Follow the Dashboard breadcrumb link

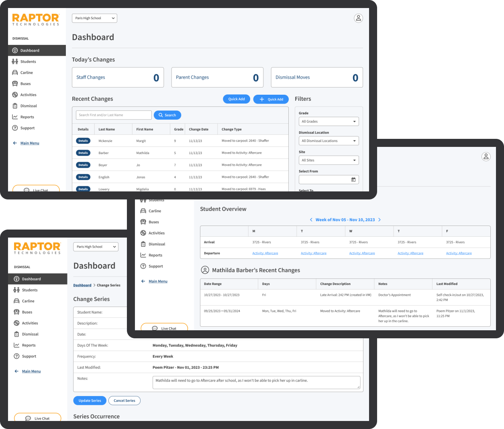coord(82,285)
